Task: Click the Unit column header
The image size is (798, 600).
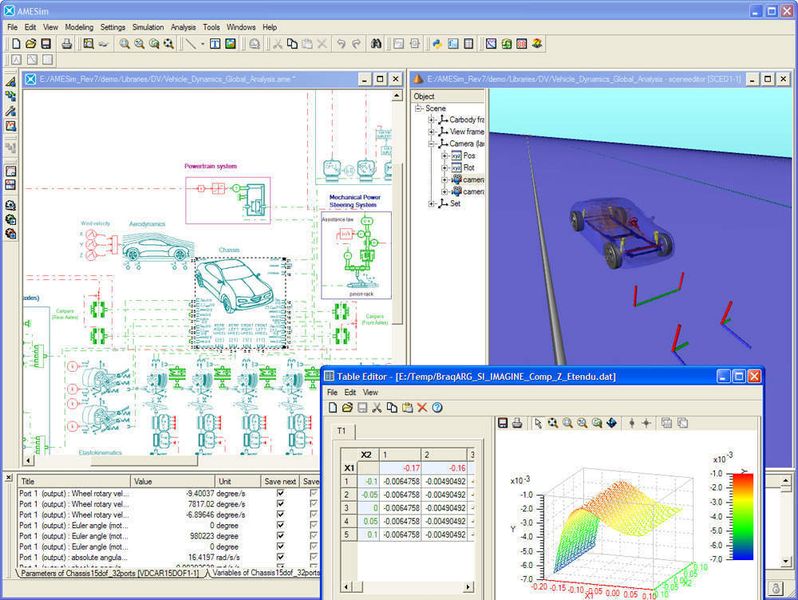Action: [237, 481]
